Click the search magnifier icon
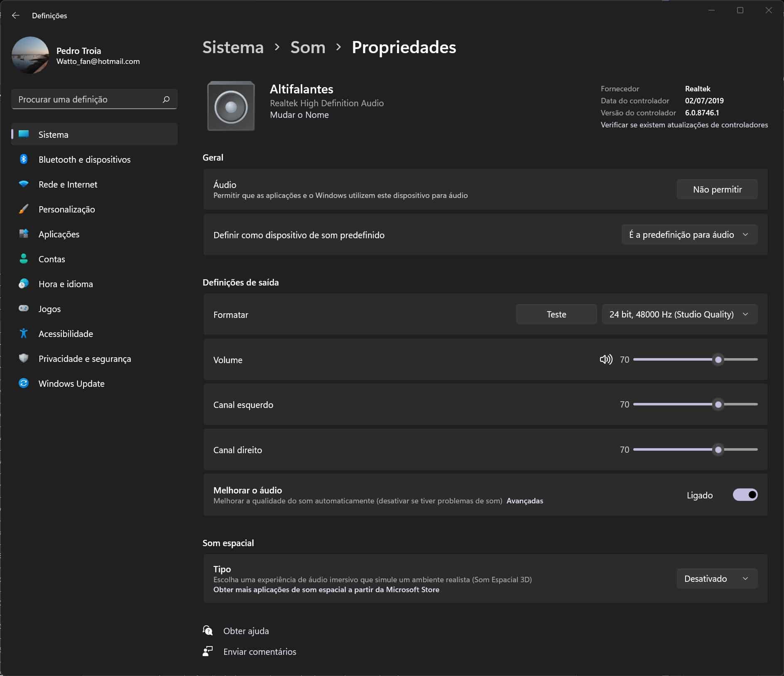Image resolution: width=784 pixels, height=676 pixels. click(x=166, y=99)
